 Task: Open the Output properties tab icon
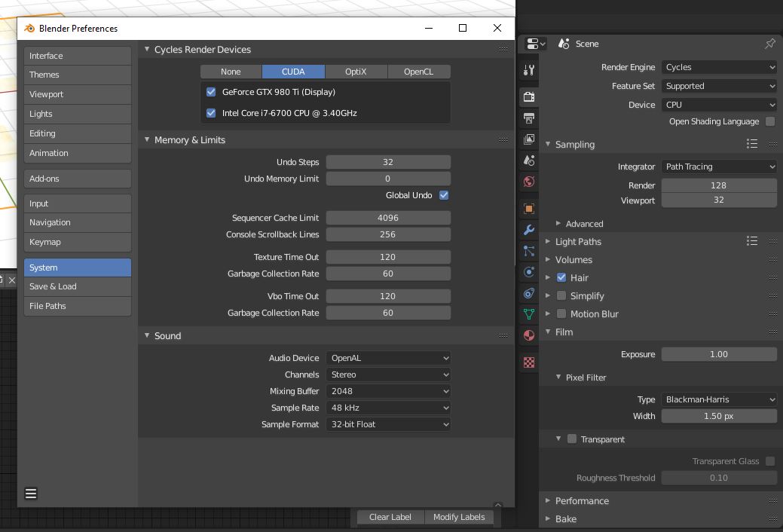click(529, 118)
